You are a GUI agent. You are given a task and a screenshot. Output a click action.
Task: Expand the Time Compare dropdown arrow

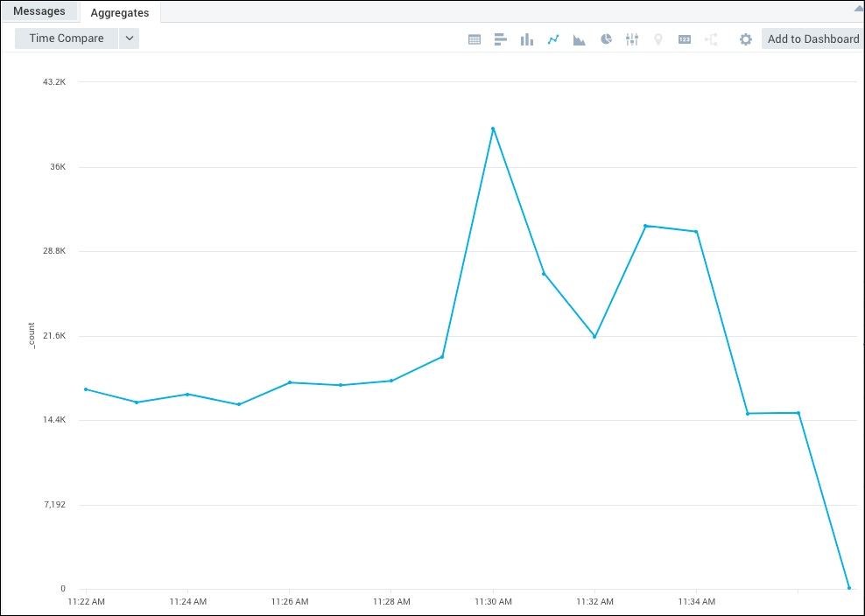[129, 38]
